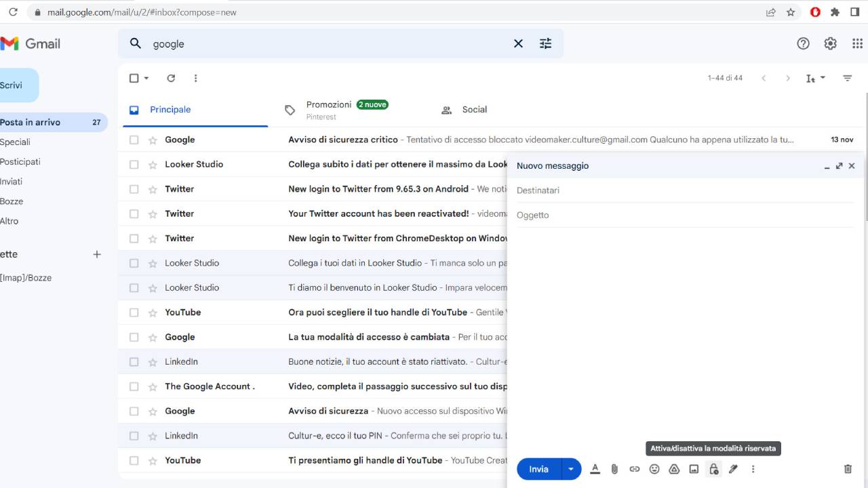Tick the select-all checkbox

[x=134, y=78]
